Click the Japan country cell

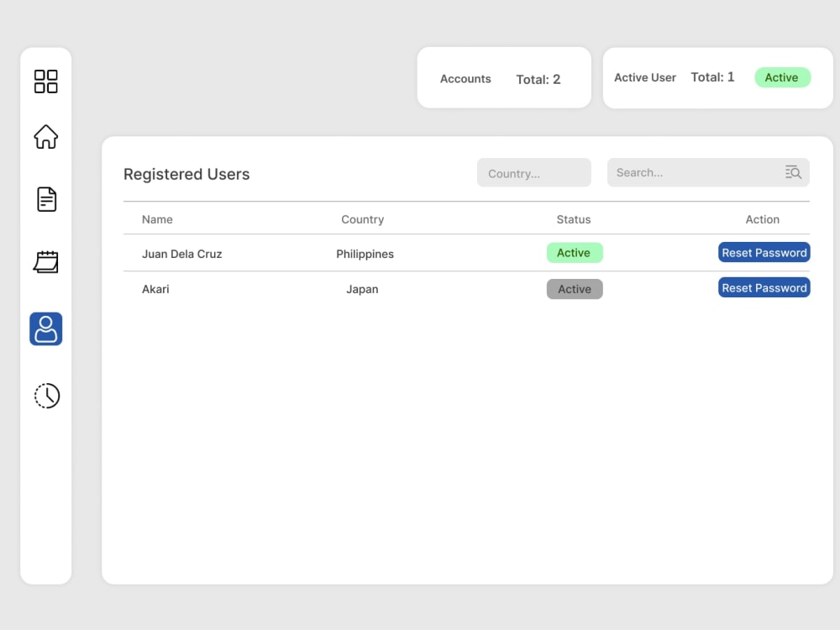click(362, 289)
